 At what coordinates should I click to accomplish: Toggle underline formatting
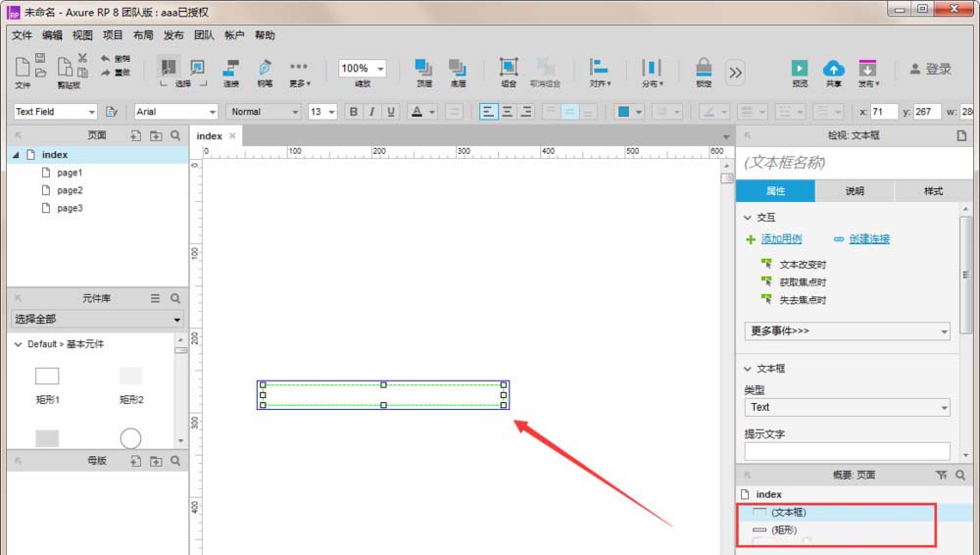coord(391,112)
